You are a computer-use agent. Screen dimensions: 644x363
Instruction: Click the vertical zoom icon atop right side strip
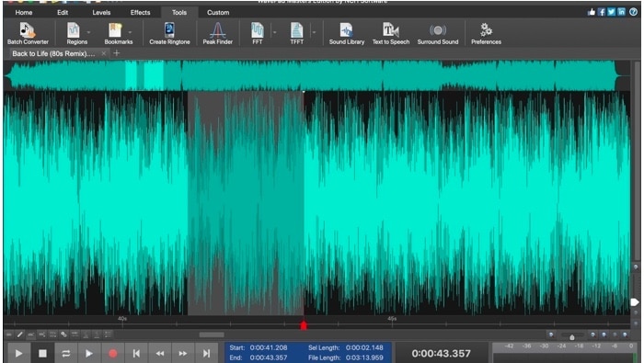pos(636,267)
